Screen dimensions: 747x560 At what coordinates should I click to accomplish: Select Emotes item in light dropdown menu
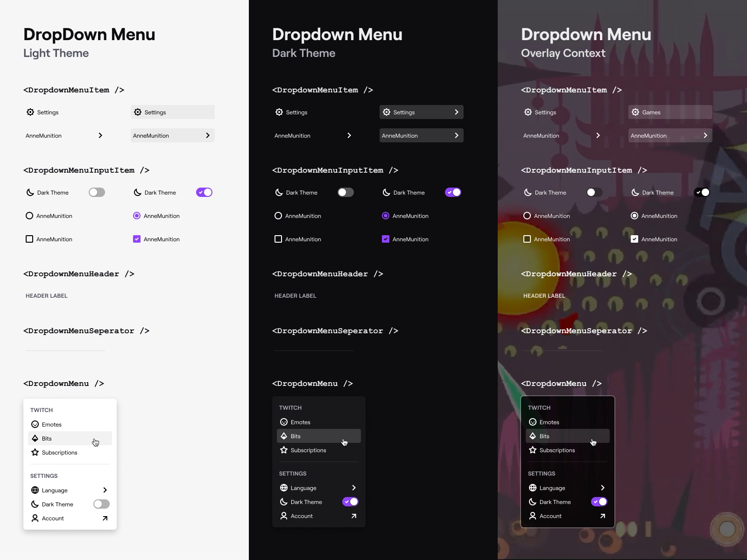70,425
